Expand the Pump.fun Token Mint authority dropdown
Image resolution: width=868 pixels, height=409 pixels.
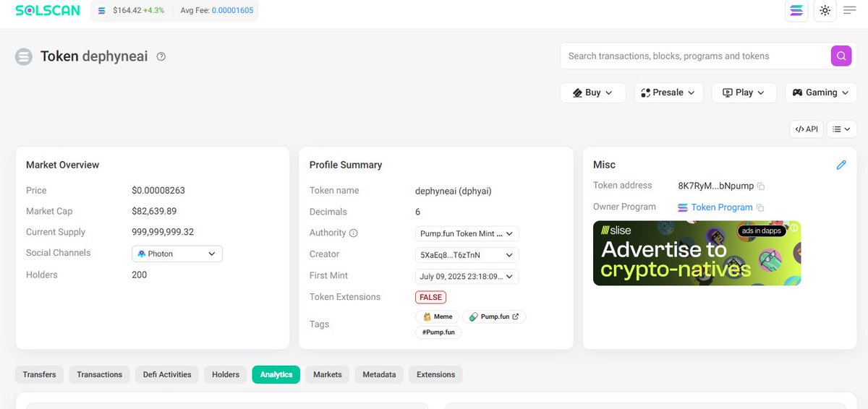pos(467,233)
